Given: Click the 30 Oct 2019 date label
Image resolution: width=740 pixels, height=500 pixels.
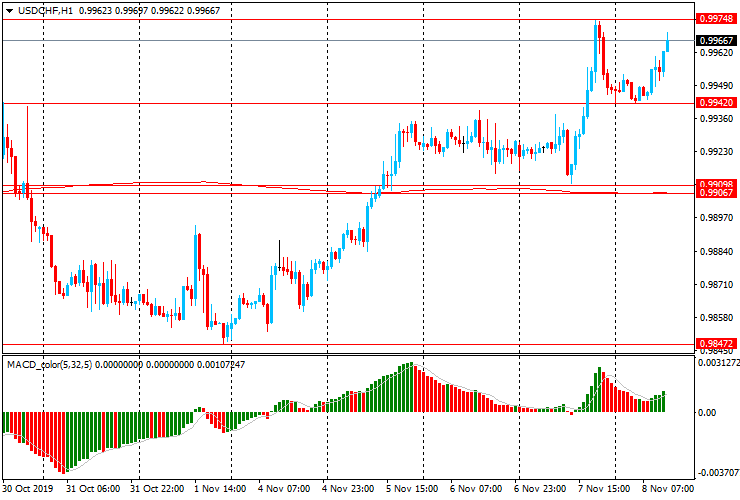Looking at the screenshot, I should click(x=28, y=490).
